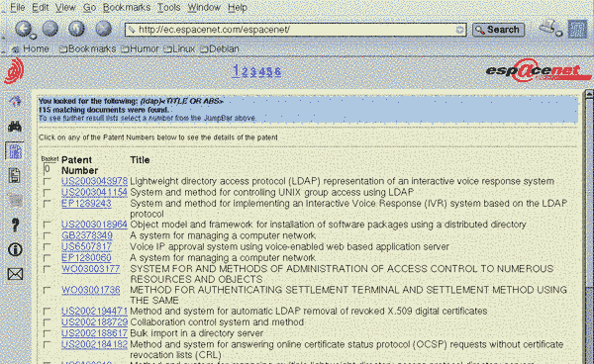
Task: Open patent link US2002188617
Action: pyautogui.click(x=94, y=333)
